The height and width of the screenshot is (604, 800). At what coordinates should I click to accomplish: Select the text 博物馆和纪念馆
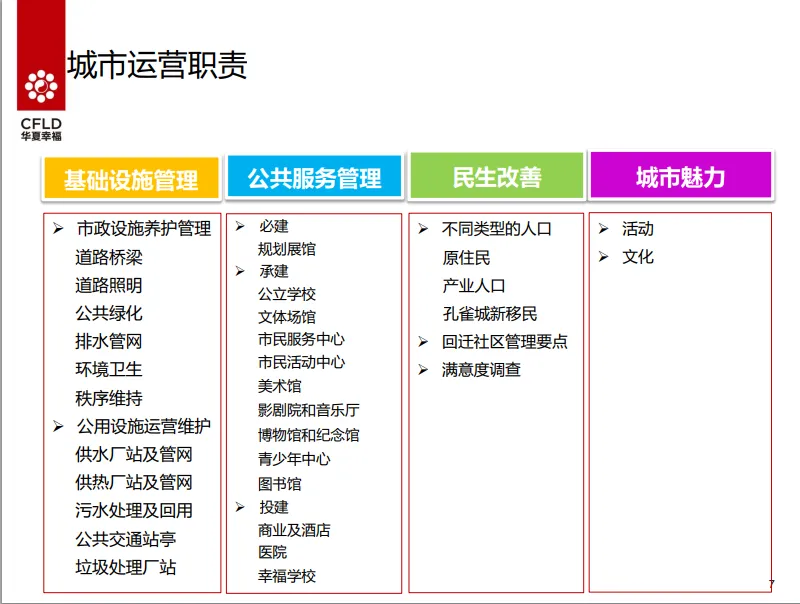pos(309,435)
